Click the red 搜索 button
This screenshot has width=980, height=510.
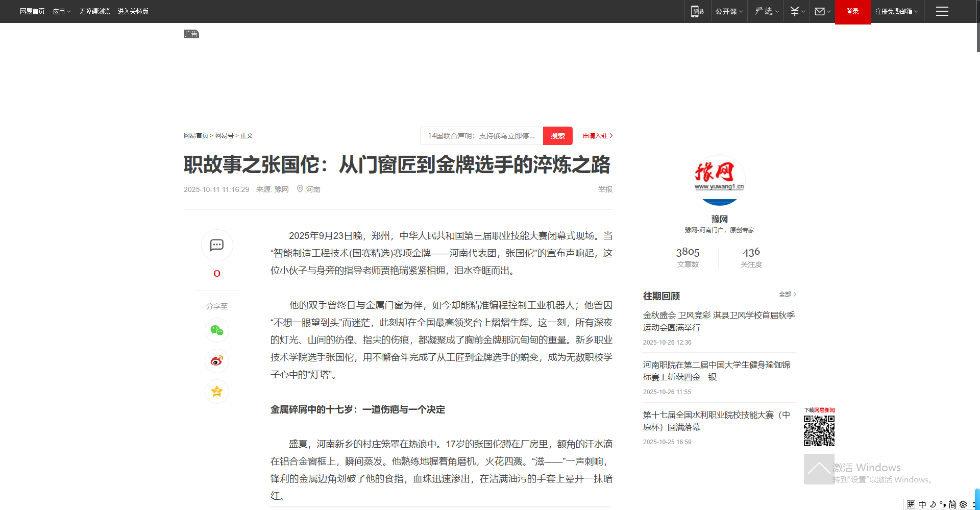[557, 136]
